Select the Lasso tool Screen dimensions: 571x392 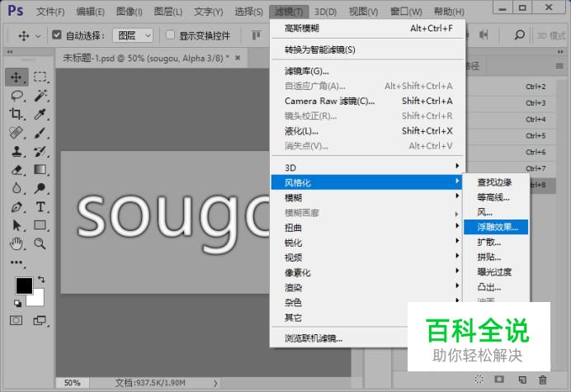point(17,96)
